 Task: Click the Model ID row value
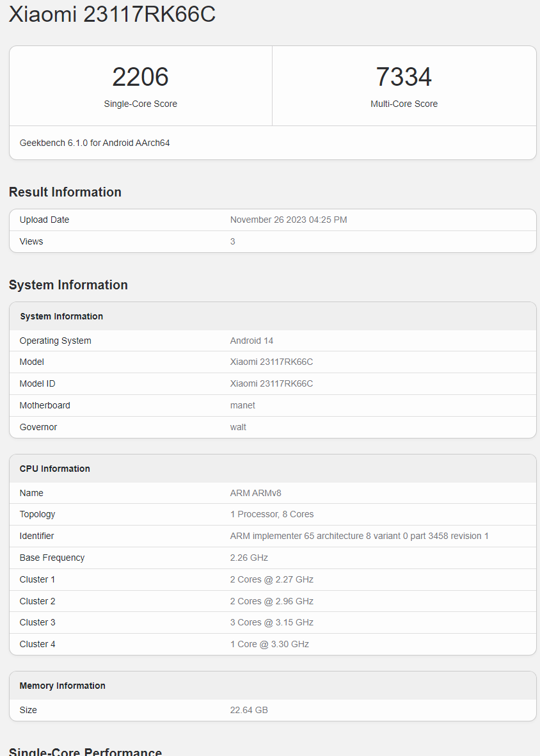pos(271,383)
